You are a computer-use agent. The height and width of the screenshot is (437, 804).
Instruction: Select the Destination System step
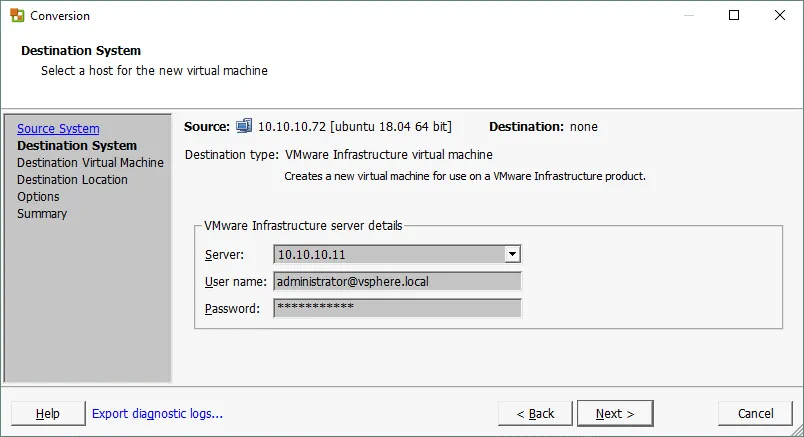77,146
